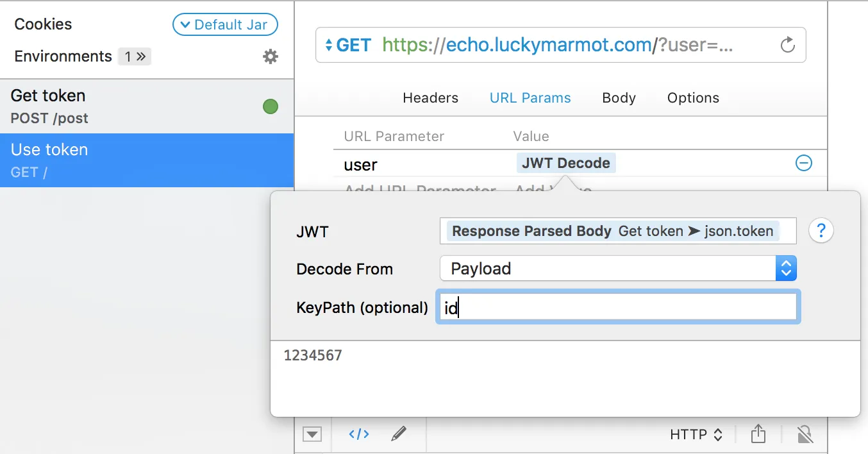Open the Options tab
This screenshot has height=454, width=868.
coord(693,98)
